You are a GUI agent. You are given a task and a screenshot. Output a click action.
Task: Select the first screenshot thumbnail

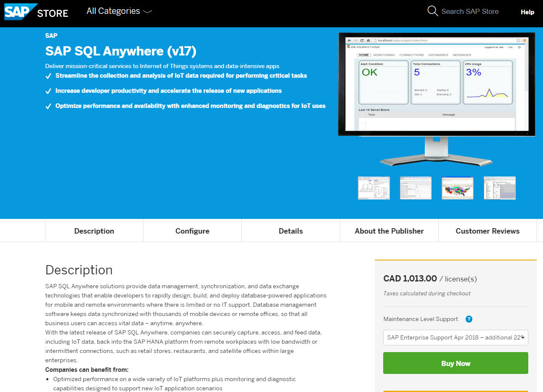point(374,188)
